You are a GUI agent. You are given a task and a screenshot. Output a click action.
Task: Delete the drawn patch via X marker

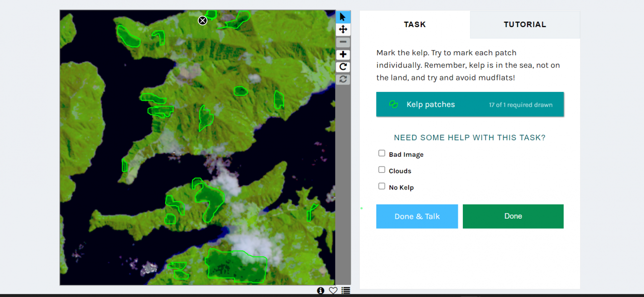click(x=202, y=21)
